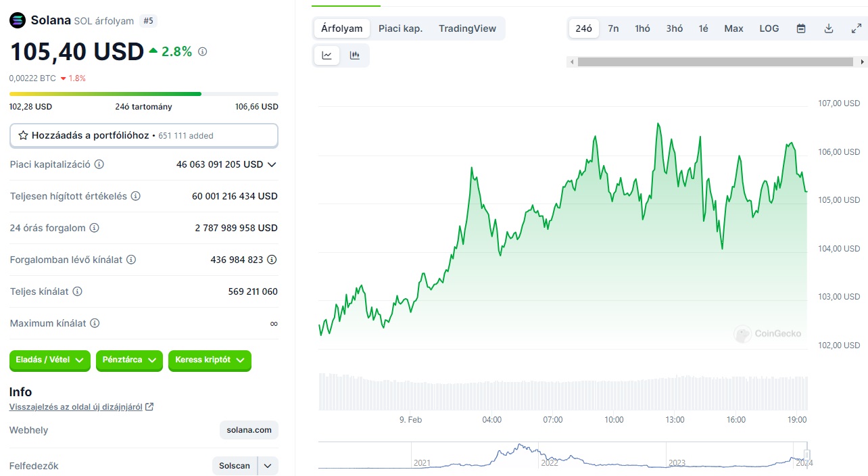868x476 pixels.
Task: Select the Max time range
Action: click(733, 28)
